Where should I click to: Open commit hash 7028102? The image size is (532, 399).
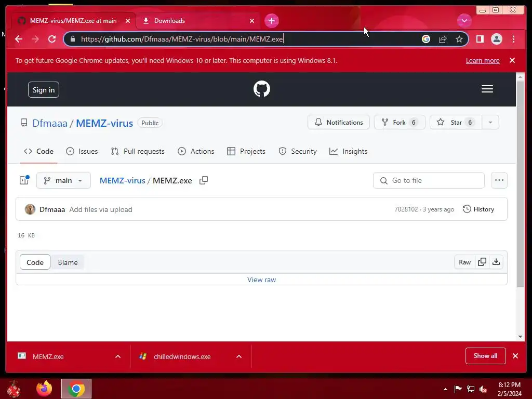click(x=406, y=209)
